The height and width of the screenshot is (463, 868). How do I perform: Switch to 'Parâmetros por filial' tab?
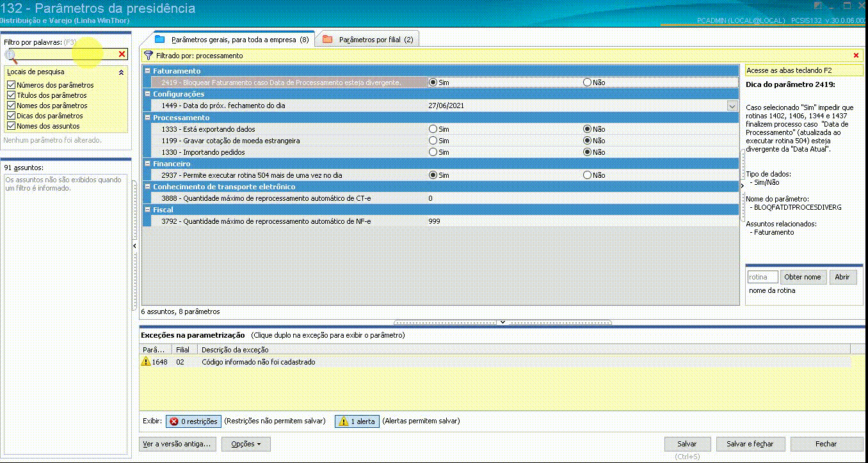coord(367,40)
